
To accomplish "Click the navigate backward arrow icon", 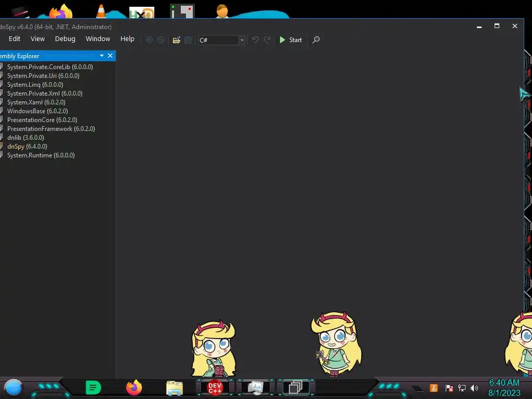I will (149, 40).
